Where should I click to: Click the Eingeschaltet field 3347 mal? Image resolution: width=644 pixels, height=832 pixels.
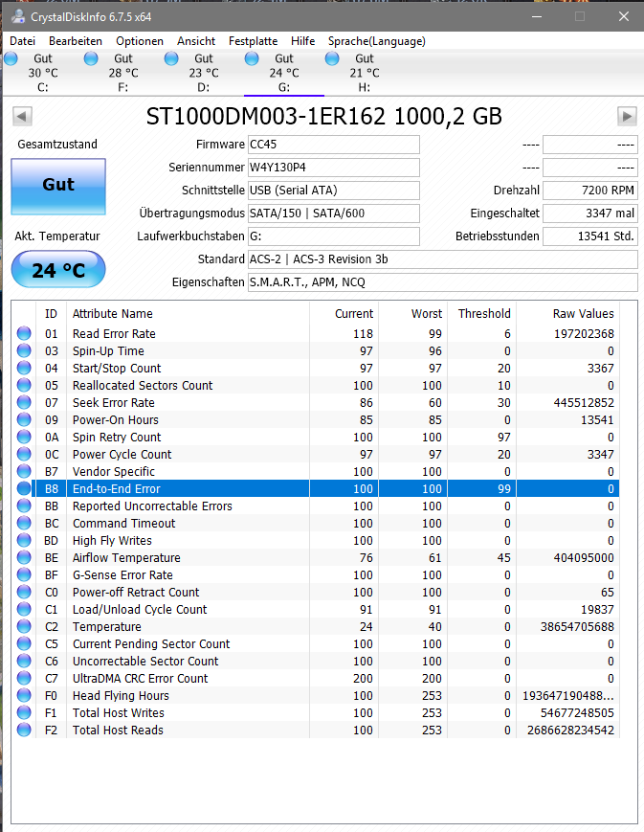pos(589,214)
